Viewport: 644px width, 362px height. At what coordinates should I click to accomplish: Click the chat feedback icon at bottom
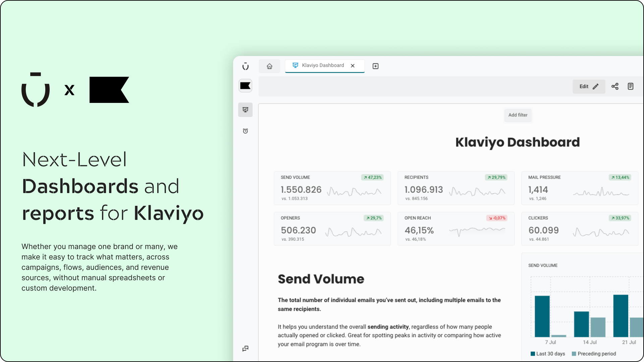pos(245,349)
